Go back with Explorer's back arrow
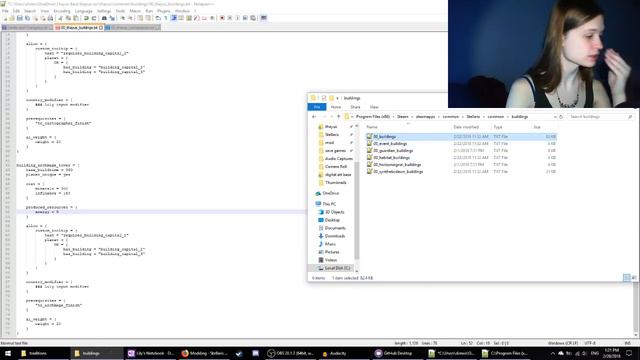This screenshot has height=360, width=640. 314,117
